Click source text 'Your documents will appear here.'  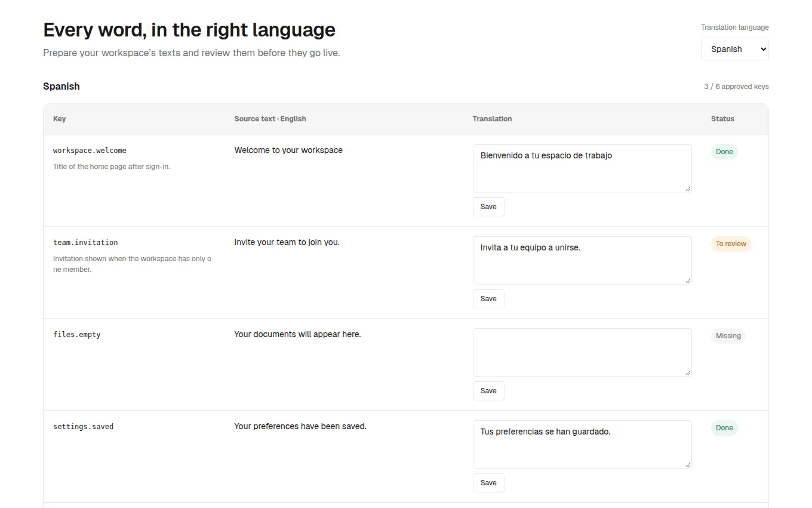[297, 334]
